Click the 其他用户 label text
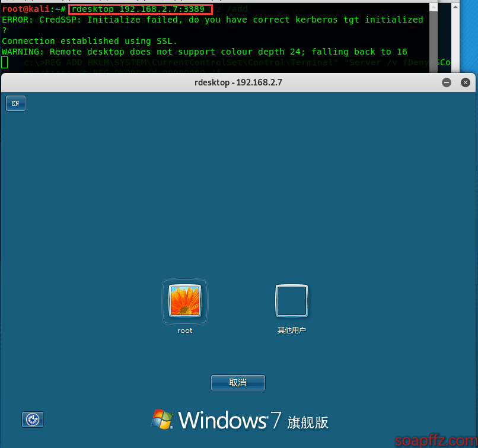The image size is (478, 448). coord(291,331)
